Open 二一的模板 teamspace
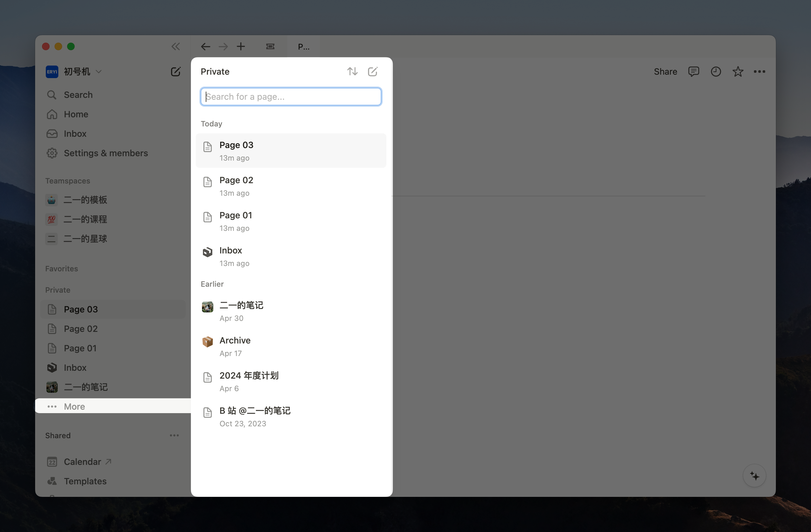Viewport: 811px width, 532px height. pos(85,200)
